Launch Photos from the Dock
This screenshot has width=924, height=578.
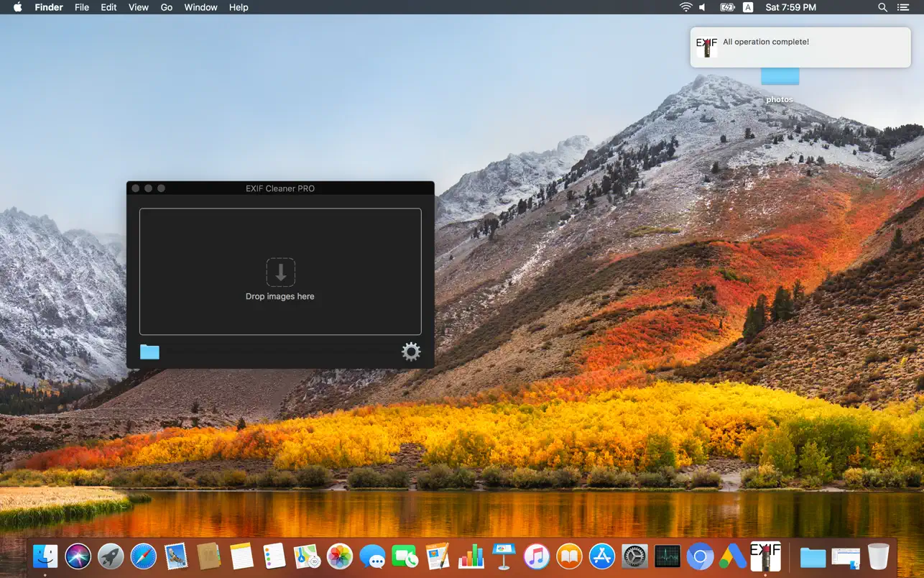(x=340, y=556)
